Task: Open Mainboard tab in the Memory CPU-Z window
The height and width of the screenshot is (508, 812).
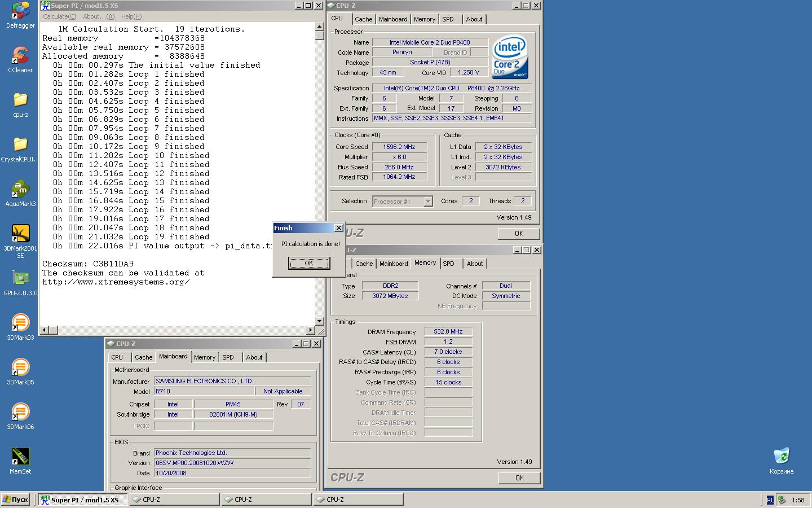Action: click(x=394, y=264)
